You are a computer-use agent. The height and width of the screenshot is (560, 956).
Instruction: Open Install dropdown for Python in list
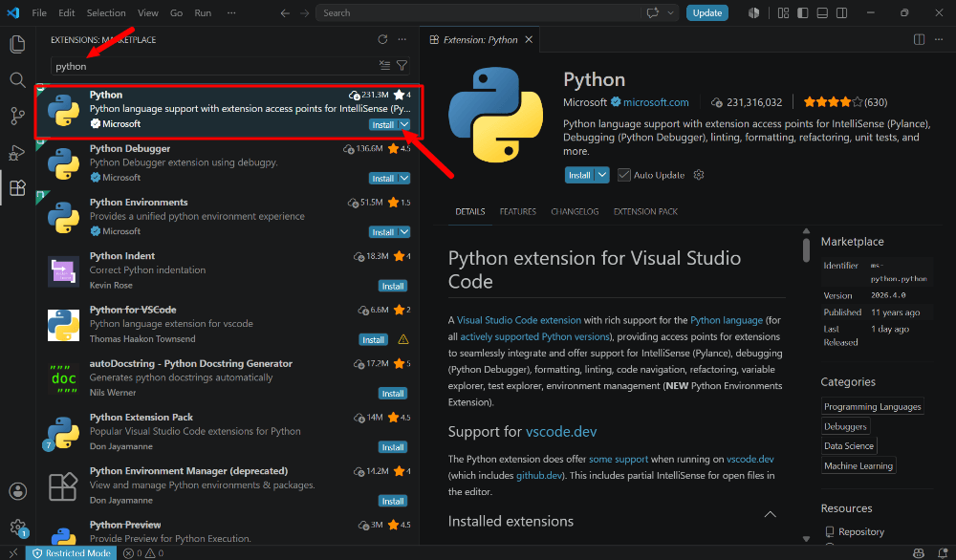404,124
